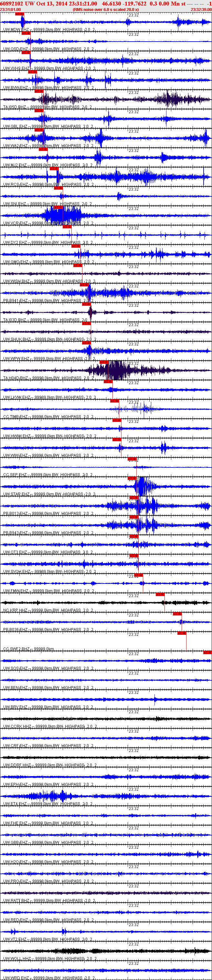Click the UW WRD EHZ station label
Viewport: 212px width, 980px height.
pos(16,977)
